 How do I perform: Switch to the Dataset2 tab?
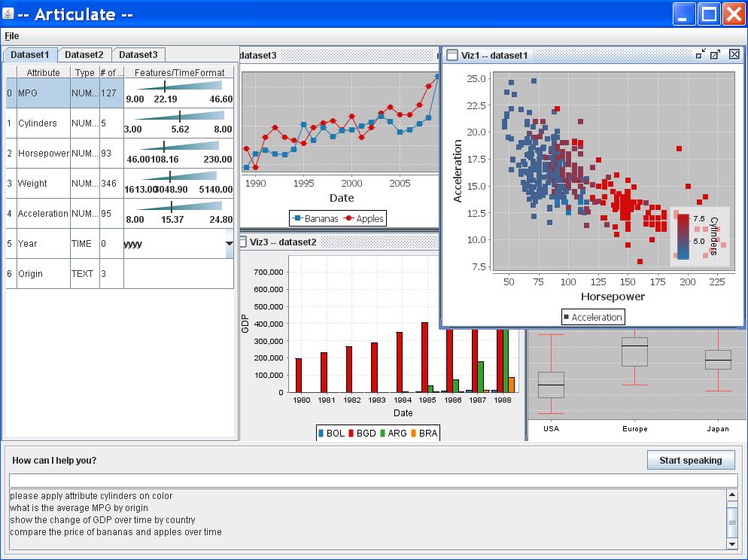(84, 54)
